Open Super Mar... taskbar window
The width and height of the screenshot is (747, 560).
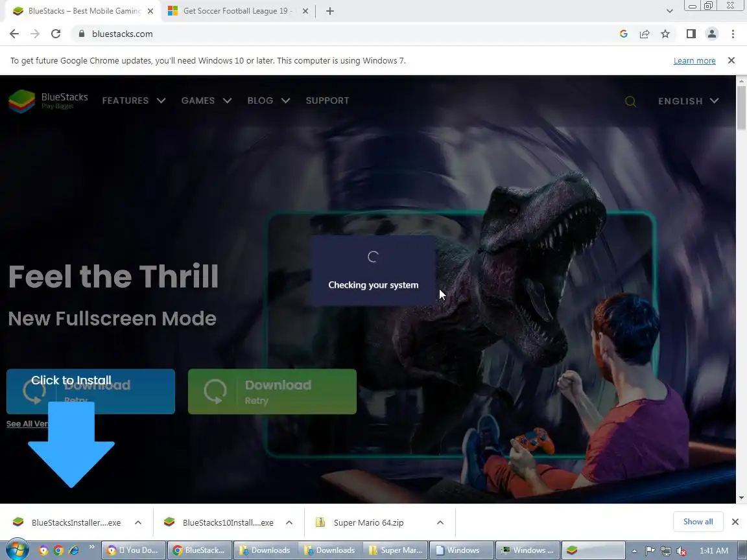click(396, 550)
